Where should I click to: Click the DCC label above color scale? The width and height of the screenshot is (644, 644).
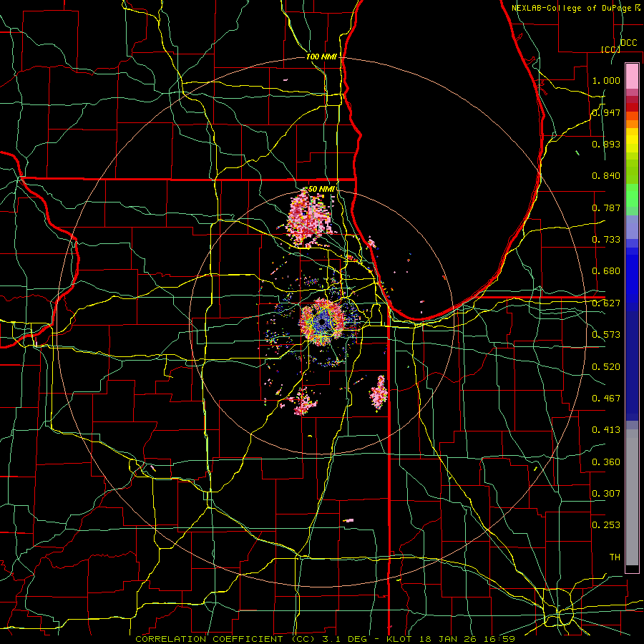pyautogui.click(x=628, y=43)
